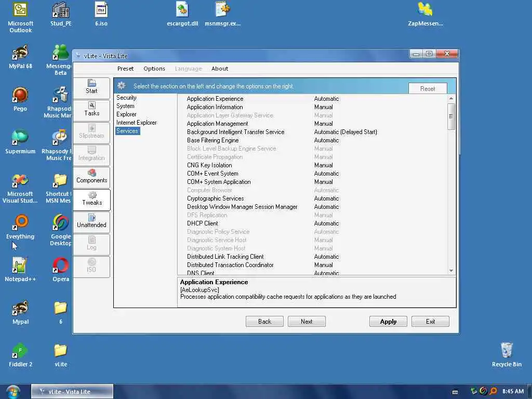The height and width of the screenshot is (399, 532).
Task: Open the About menu
Action: point(220,69)
